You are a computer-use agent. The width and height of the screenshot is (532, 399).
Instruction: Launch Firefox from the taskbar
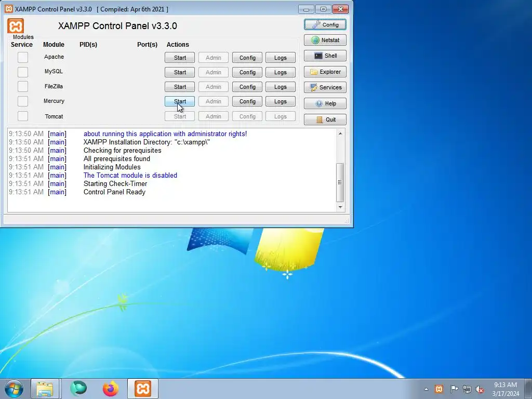111,389
